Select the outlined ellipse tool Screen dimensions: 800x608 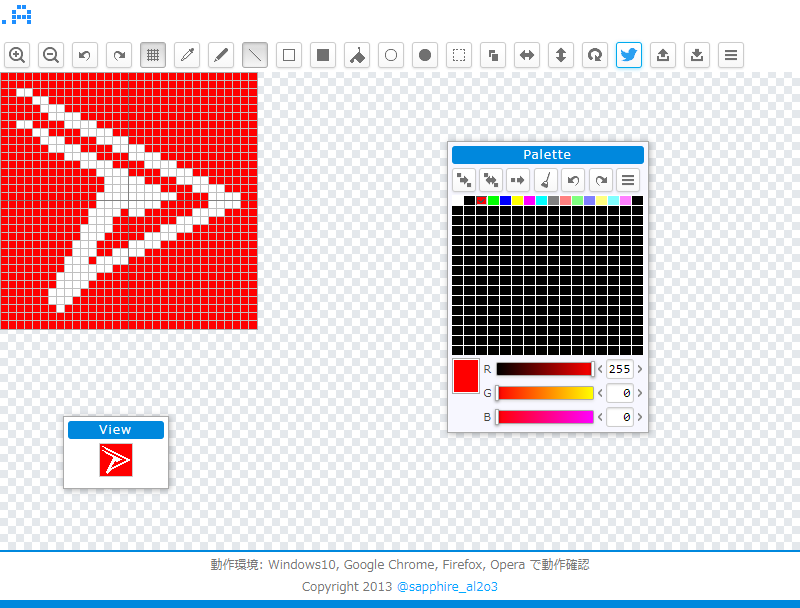(x=391, y=55)
